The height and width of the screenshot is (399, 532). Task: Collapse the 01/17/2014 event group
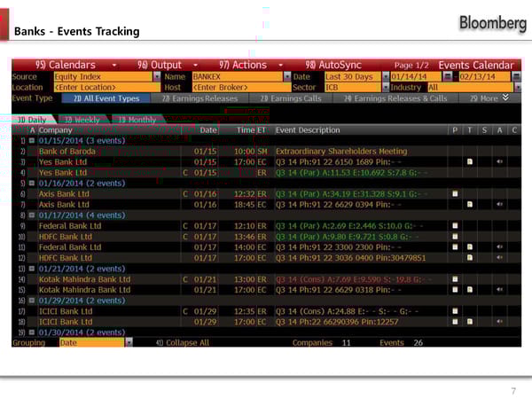click(x=32, y=215)
